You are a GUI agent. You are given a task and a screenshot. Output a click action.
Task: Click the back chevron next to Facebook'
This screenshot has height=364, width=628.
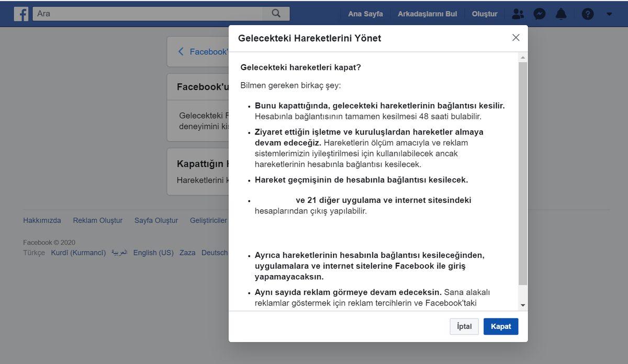(180, 51)
